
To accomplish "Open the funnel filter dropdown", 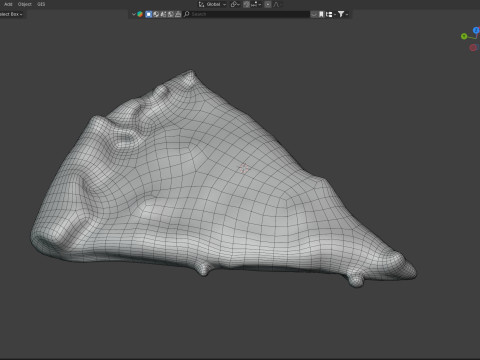I will point(343,14).
